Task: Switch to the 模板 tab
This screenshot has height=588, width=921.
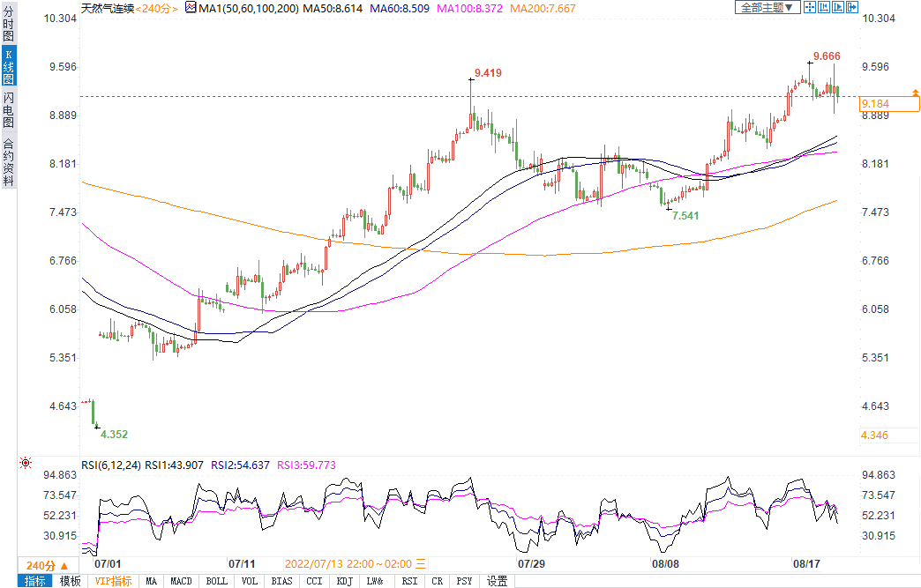Action: click(x=70, y=581)
